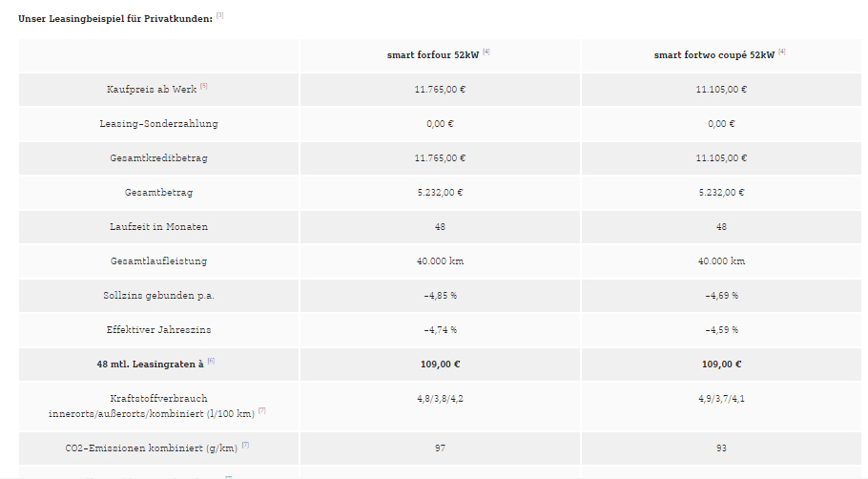Open footnote 7 beside CO2-Emissionen kombiniert
The width and height of the screenshot is (868, 479).
(245, 445)
